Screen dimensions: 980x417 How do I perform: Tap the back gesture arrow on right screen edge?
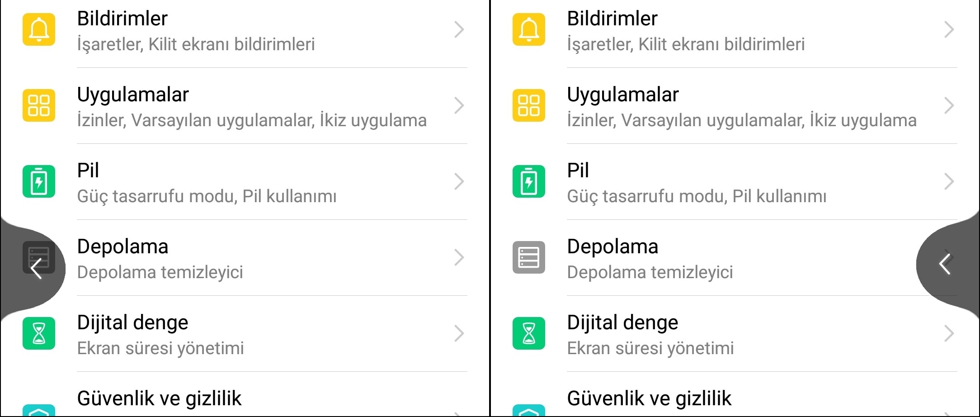(x=945, y=264)
